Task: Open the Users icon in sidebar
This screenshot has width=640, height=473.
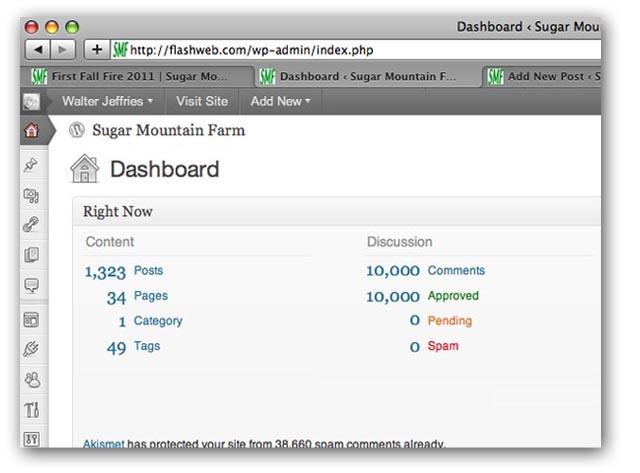Action: coord(32,380)
